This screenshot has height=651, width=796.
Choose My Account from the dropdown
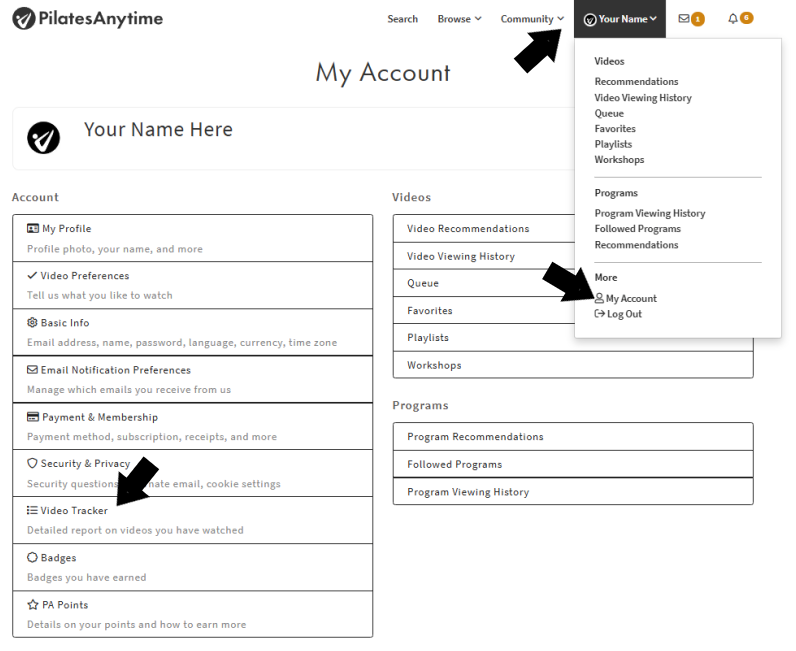tap(626, 299)
